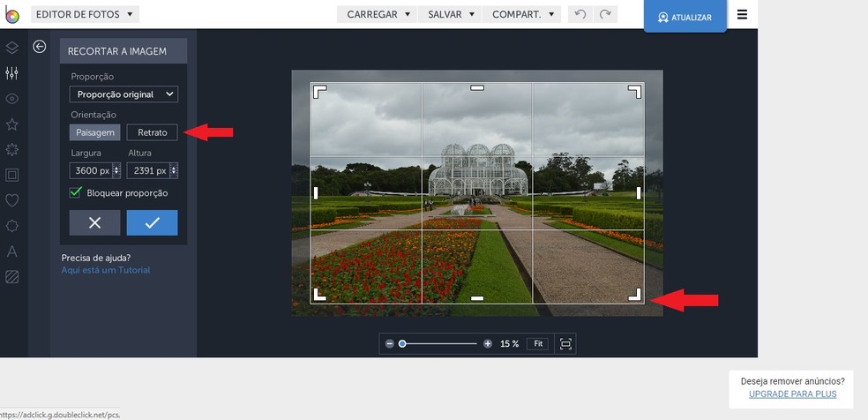Toggle the Bloquear proporção checkbox
This screenshot has height=420, width=868.
tap(76, 192)
